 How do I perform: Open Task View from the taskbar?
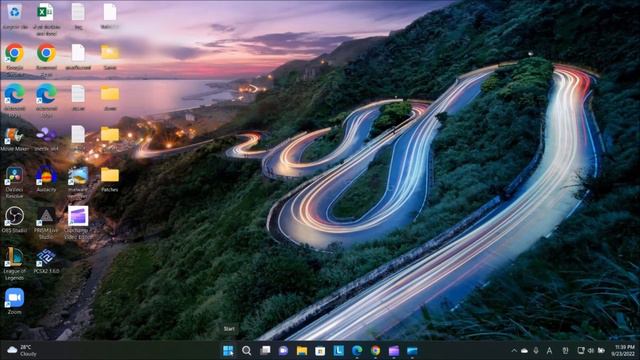coord(265,351)
